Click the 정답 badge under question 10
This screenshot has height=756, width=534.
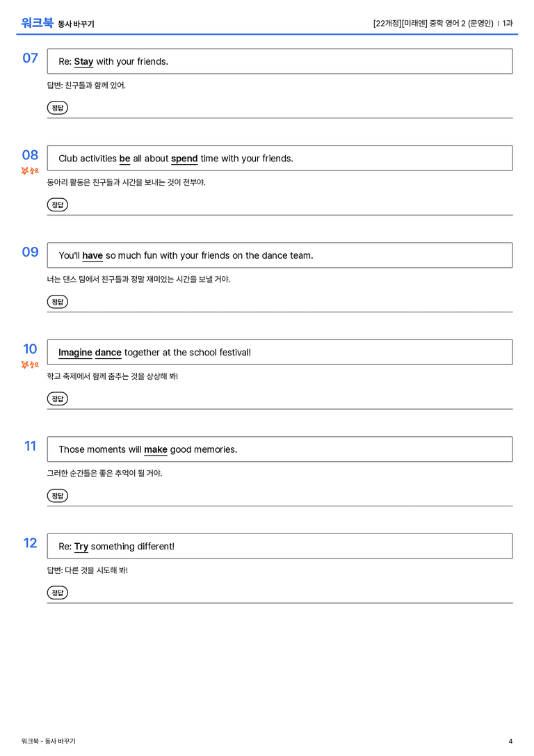(x=57, y=399)
